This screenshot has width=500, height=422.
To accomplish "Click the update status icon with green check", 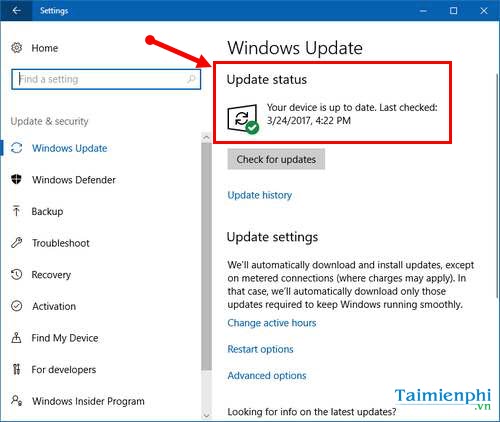I will coord(243,119).
